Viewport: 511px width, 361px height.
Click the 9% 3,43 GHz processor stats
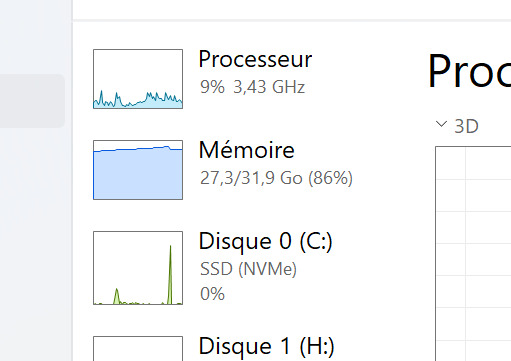coord(252,87)
